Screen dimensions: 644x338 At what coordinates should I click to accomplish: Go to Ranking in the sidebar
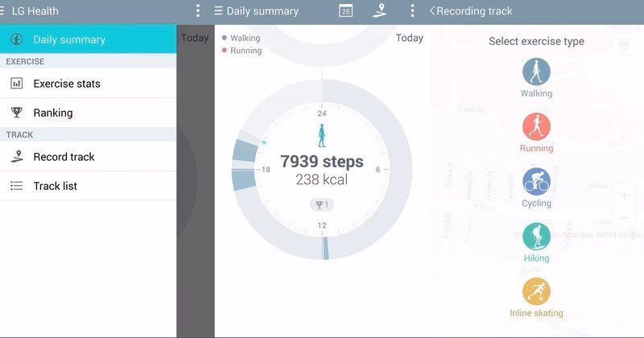pyautogui.click(x=53, y=113)
